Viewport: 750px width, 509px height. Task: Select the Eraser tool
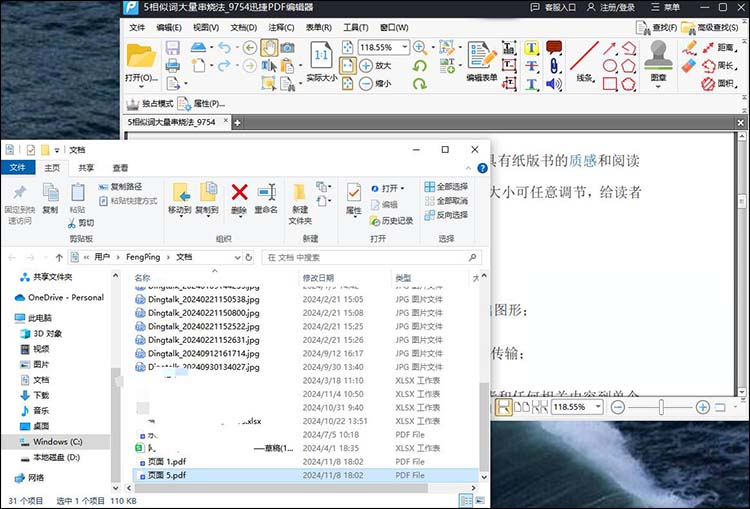click(689, 66)
